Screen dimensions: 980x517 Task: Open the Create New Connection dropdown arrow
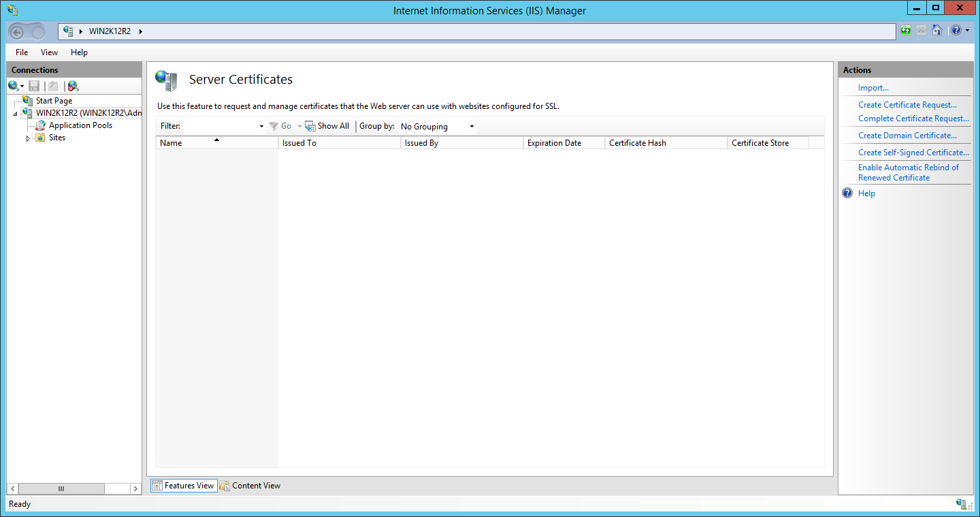22,87
